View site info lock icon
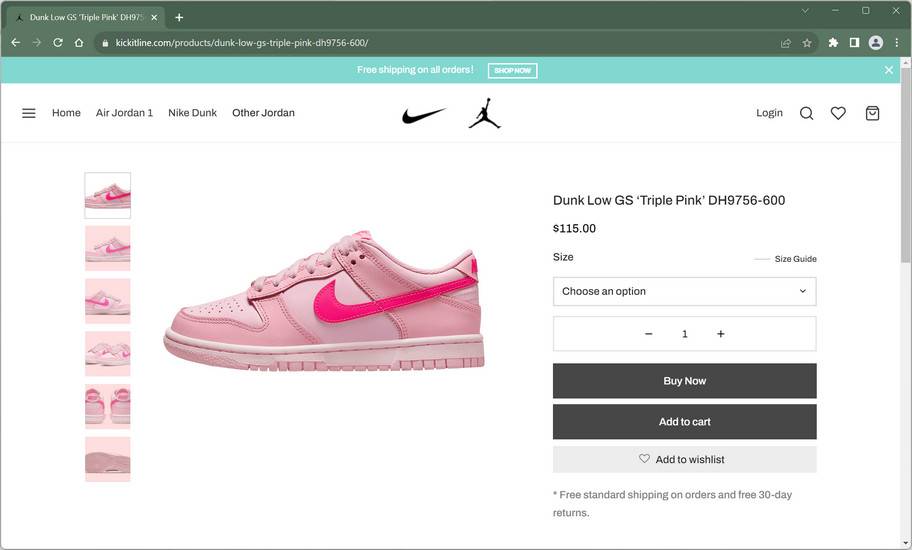This screenshot has width=912, height=550. pos(105,43)
